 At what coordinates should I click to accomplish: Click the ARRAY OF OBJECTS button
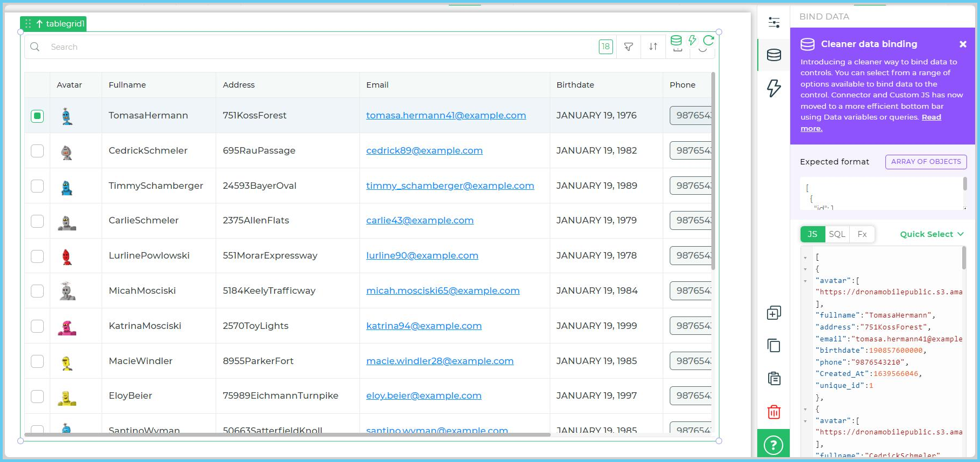coord(925,162)
